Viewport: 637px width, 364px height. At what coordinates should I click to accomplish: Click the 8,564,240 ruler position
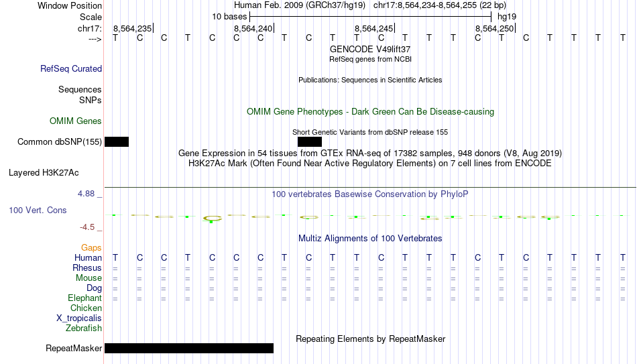253,28
